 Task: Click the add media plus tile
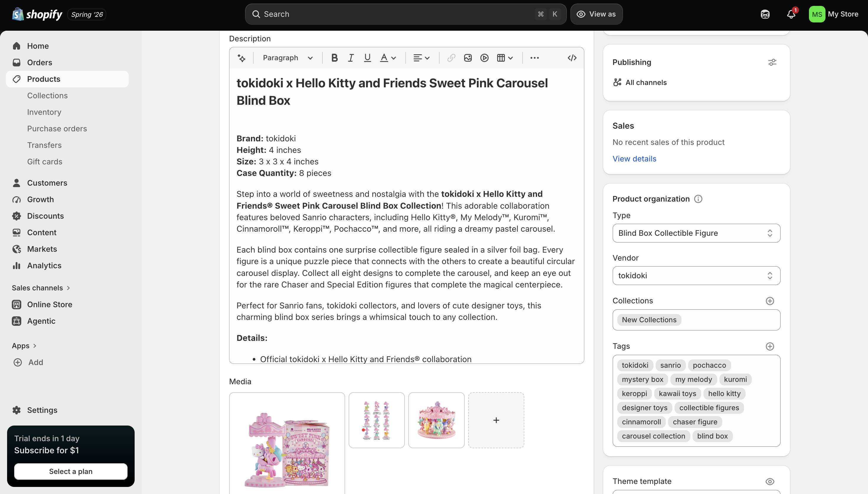tap(496, 421)
